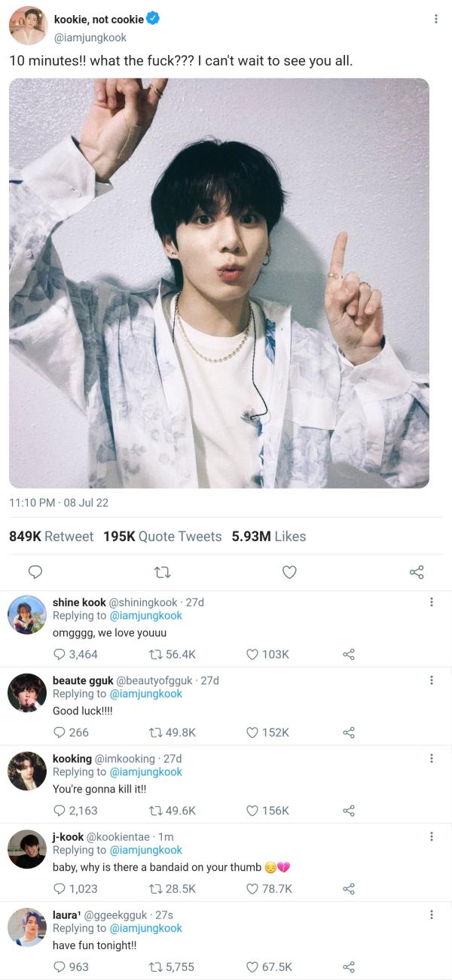Like kooking's "You're gonna kill it!!" reply
452x980 pixels.
coord(253,811)
